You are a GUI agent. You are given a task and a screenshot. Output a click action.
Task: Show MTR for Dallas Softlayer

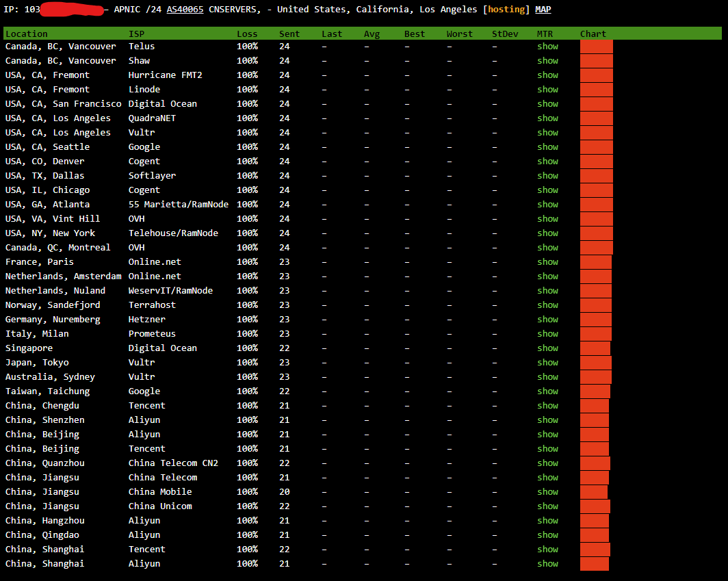(548, 176)
